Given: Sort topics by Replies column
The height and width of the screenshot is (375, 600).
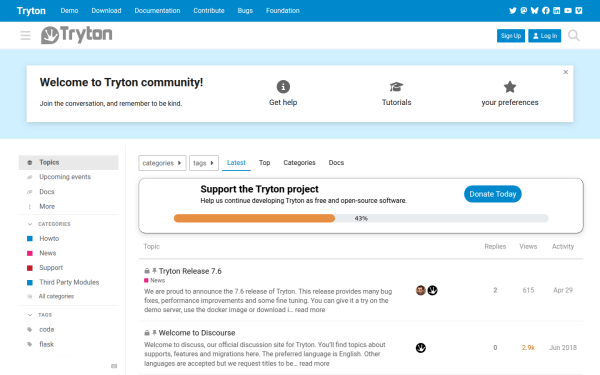Looking at the screenshot, I should coord(495,247).
